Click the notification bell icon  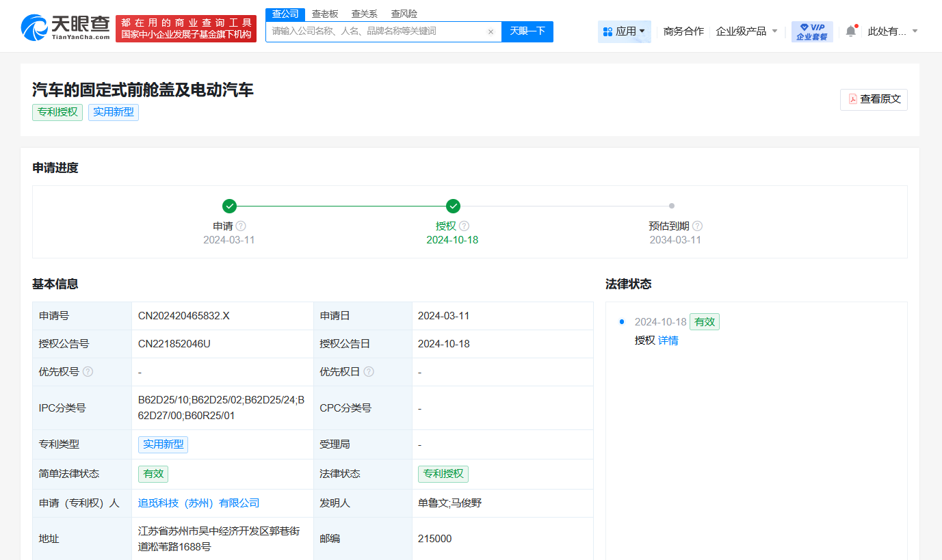coord(849,30)
